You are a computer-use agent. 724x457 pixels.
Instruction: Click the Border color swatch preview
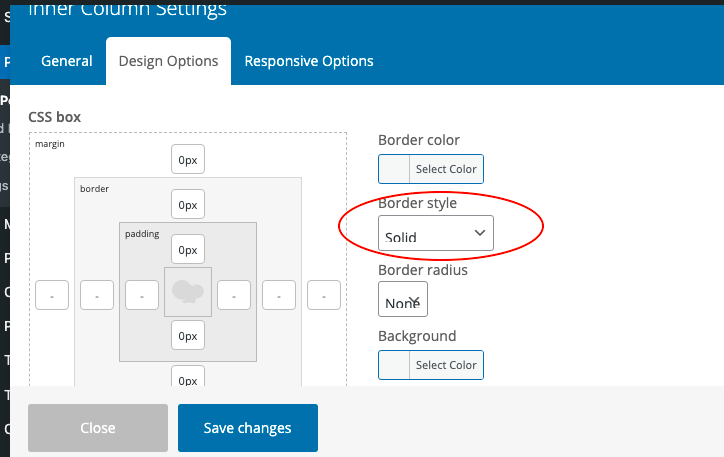394,169
